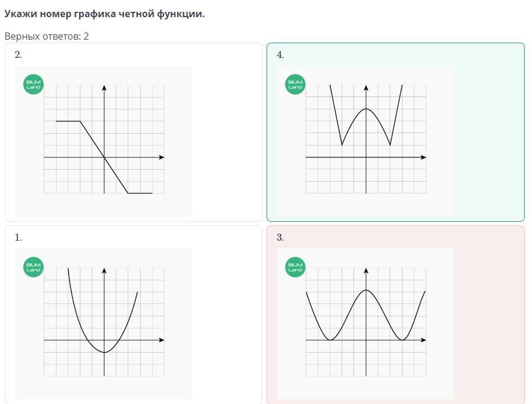This screenshot has height=404, width=532.
Task: Click the piecewise linear graph in option 2
Action: (x=104, y=141)
